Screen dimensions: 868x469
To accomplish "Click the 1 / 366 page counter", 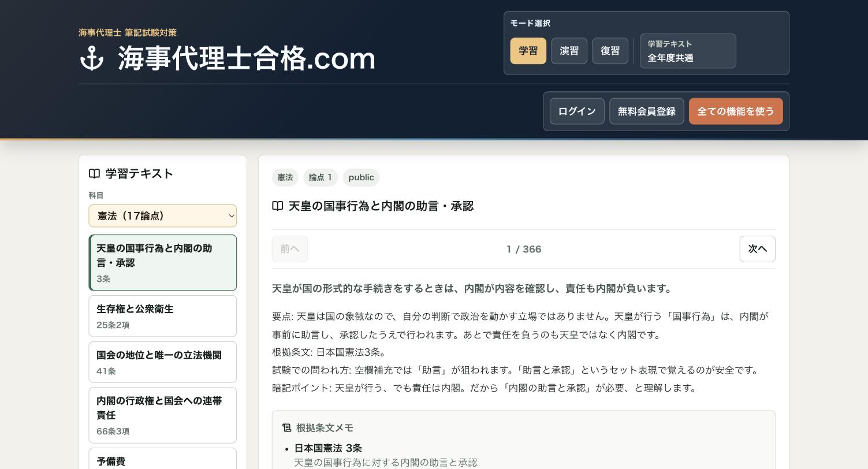I will point(524,250).
